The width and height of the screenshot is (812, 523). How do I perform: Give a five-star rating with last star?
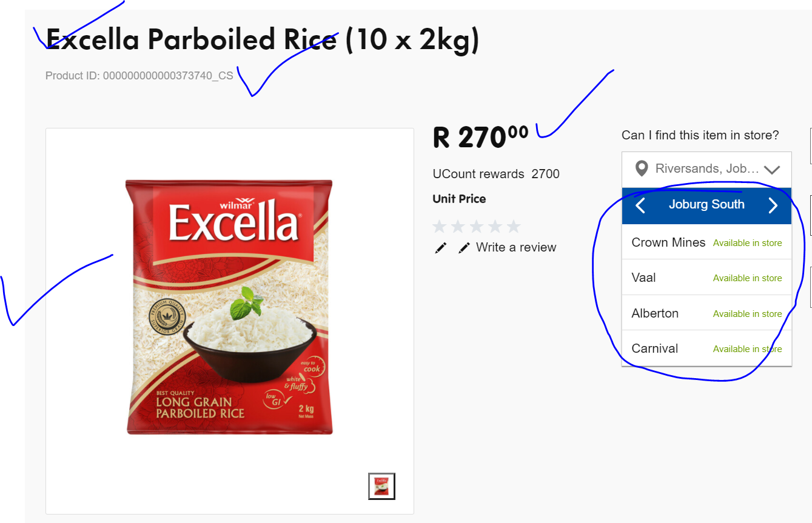tap(514, 227)
